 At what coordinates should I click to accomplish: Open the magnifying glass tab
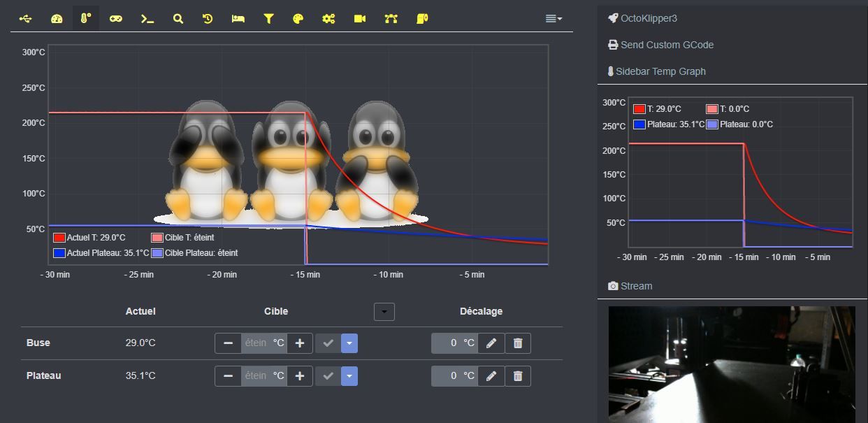(178, 19)
